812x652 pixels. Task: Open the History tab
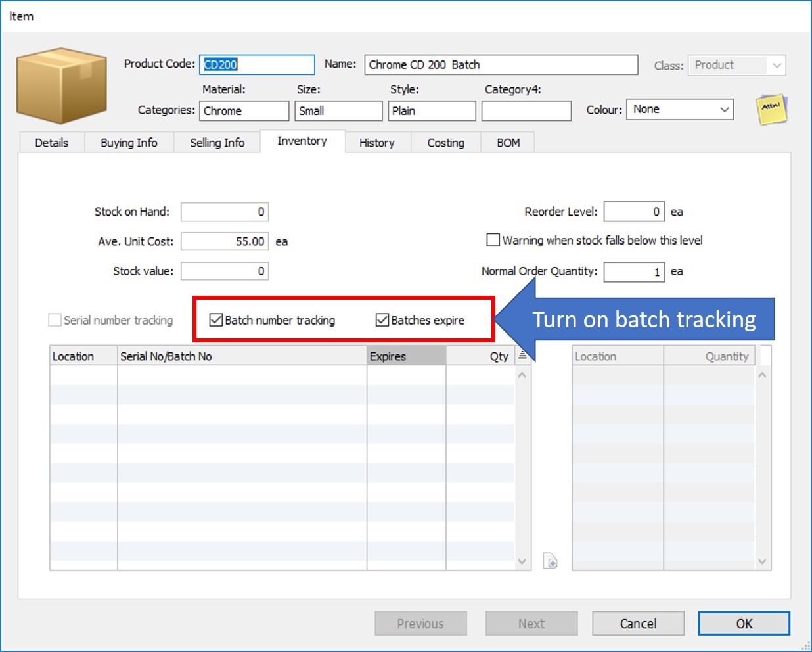click(x=378, y=142)
